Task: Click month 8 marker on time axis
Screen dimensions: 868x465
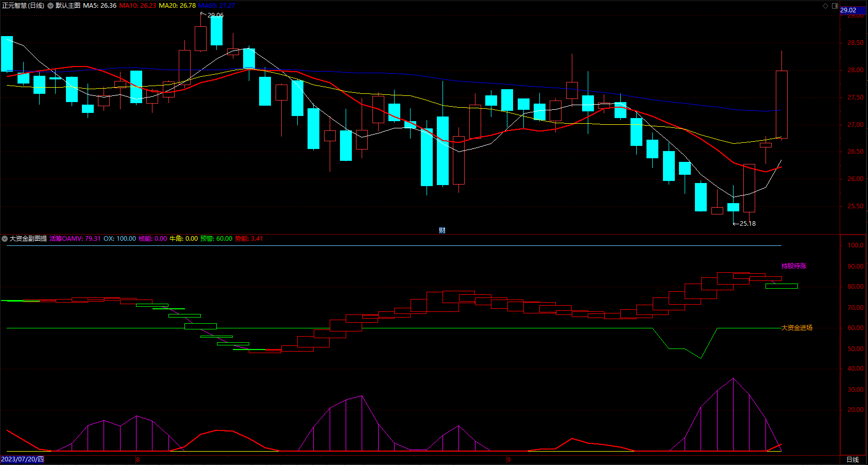Action: point(138,459)
